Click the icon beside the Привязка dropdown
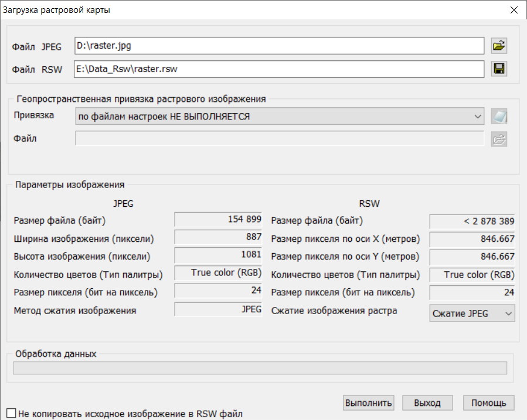 (x=499, y=117)
